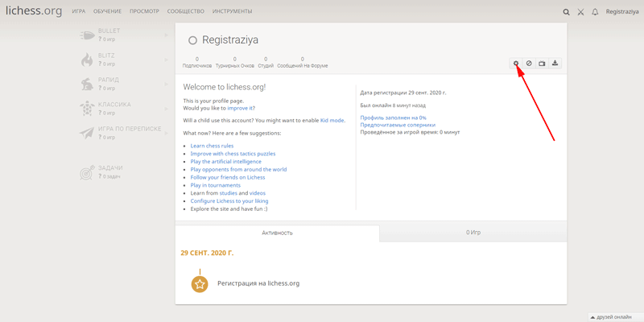Image resolution: width=644 pixels, height=322 pixels.
Task: Switch to the Активность tab
Action: click(x=277, y=233)
